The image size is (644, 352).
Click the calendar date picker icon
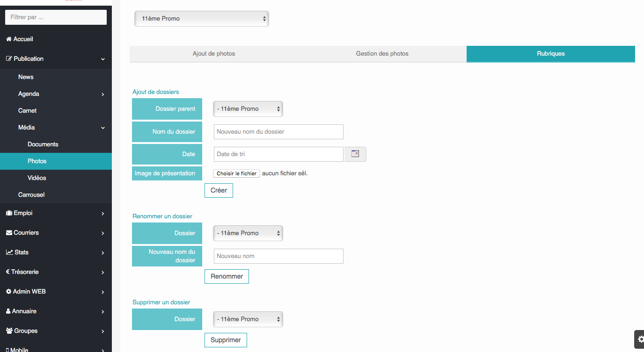[x=355, y=154]
